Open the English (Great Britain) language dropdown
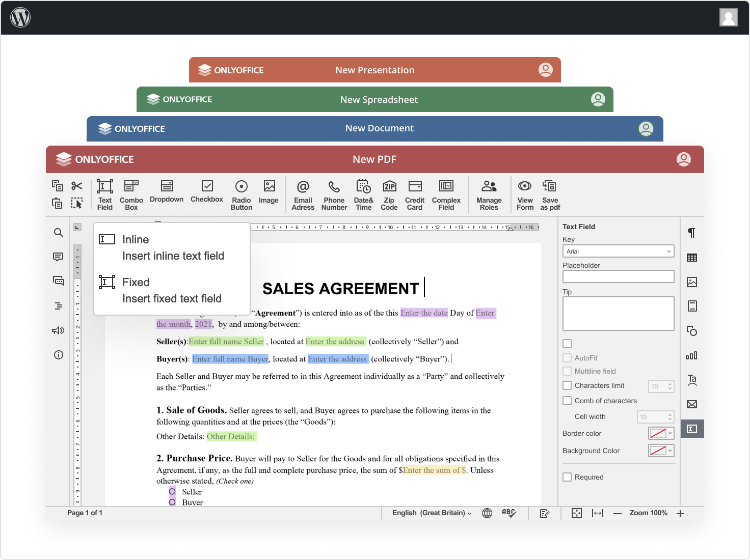The image size is (750, 560). (432, 513)
